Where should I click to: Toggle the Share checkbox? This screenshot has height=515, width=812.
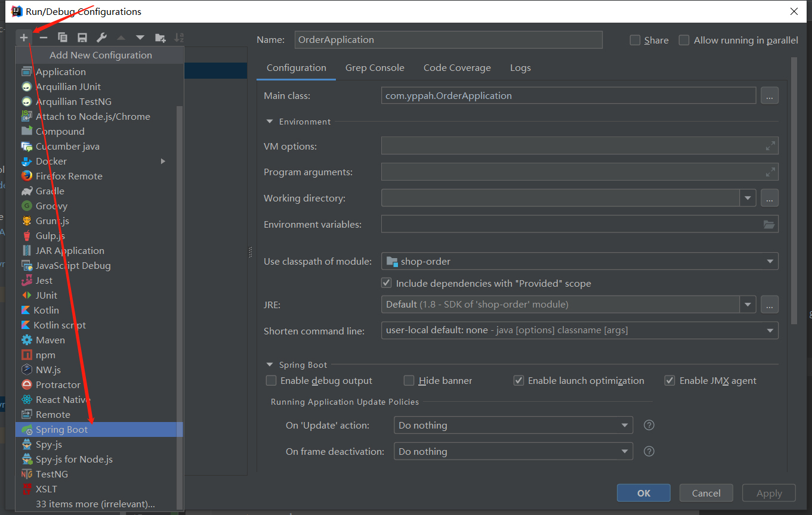635,40
